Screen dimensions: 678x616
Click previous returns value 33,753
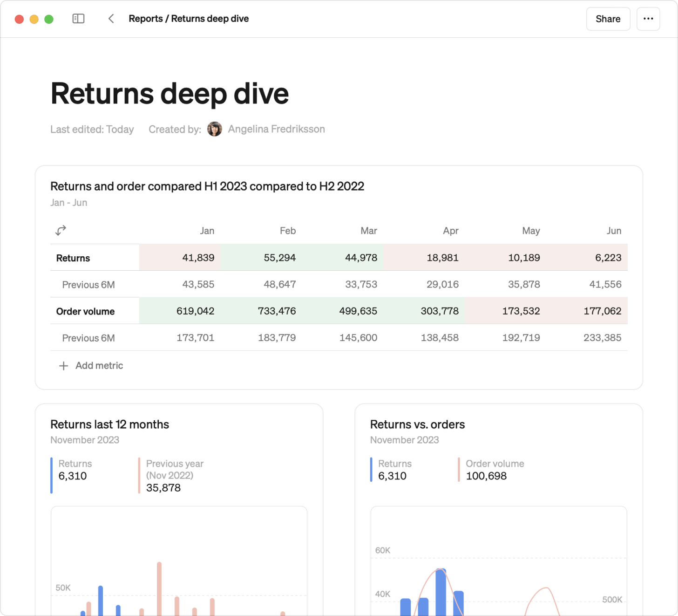point(361,284)
